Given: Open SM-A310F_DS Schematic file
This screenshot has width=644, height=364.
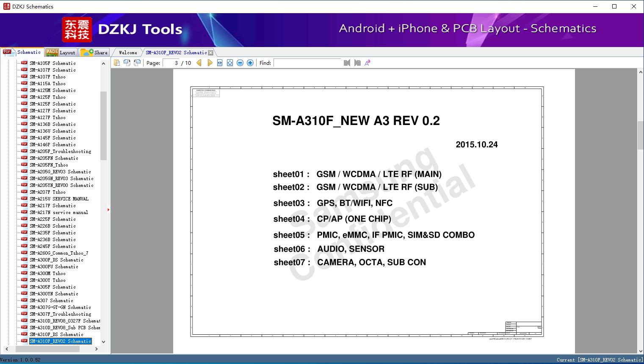Looking at the screenshot, I should click(x=56, y=334).
